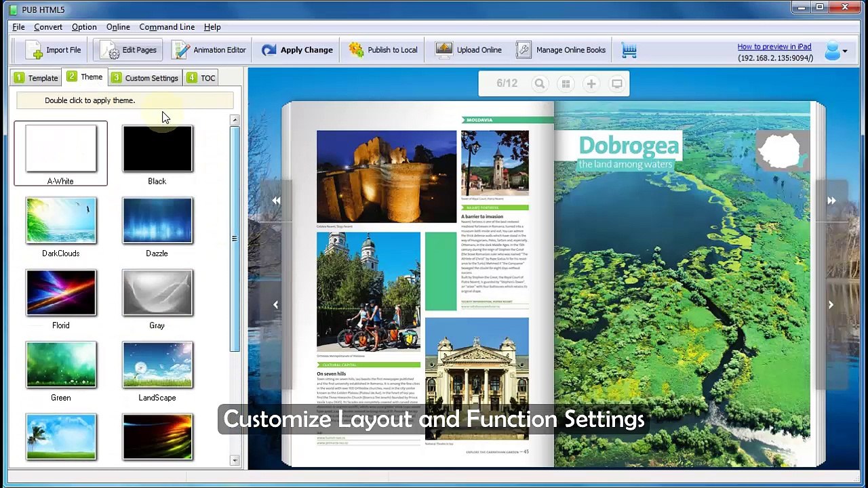This screenshot has height=488, width=868.
Task: Click theme list scroll down arrow
Action: pos(235,460)
